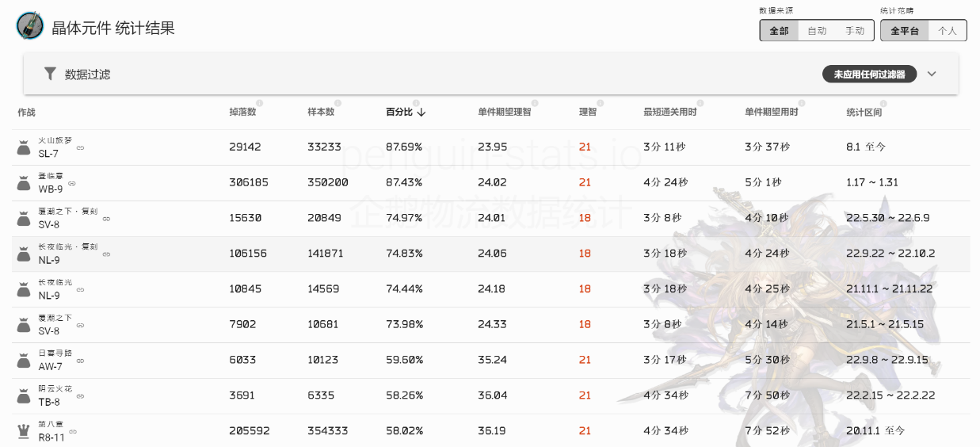Open the link icon next to TB-8
The height and width of the screenshot is (447, 980).
(x=80, y=396)
